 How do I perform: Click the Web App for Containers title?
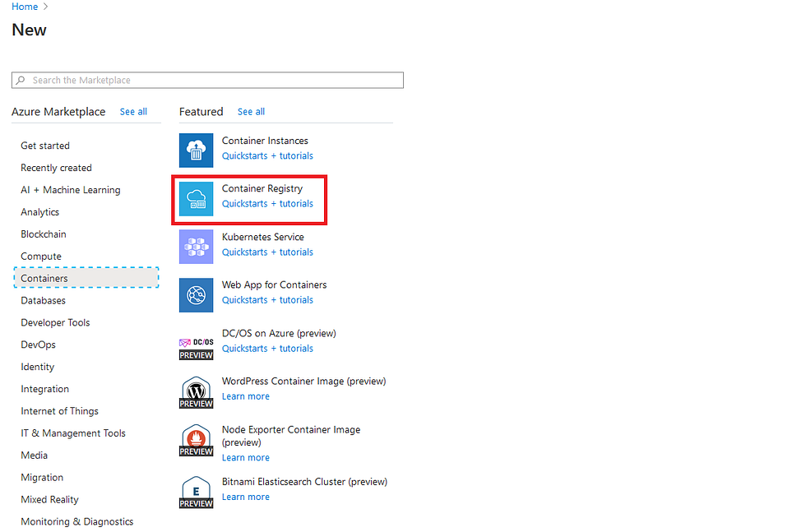[x=274, y=285]
